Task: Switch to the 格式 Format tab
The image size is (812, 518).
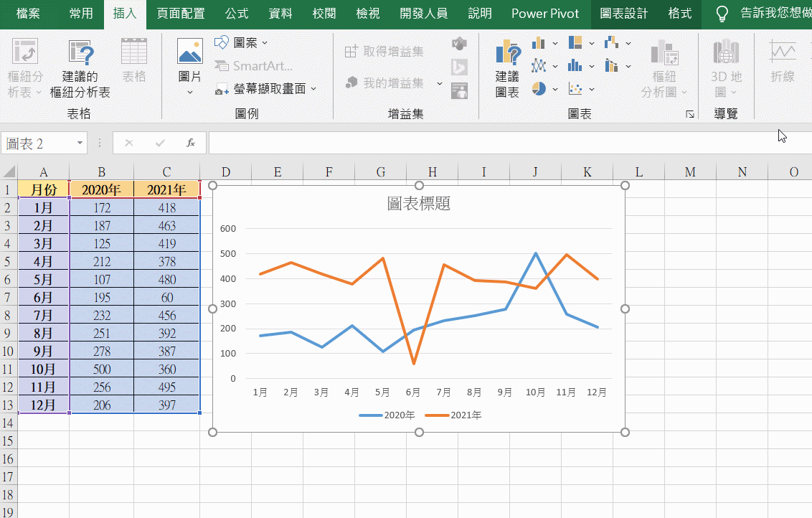Action: (680, 14)
